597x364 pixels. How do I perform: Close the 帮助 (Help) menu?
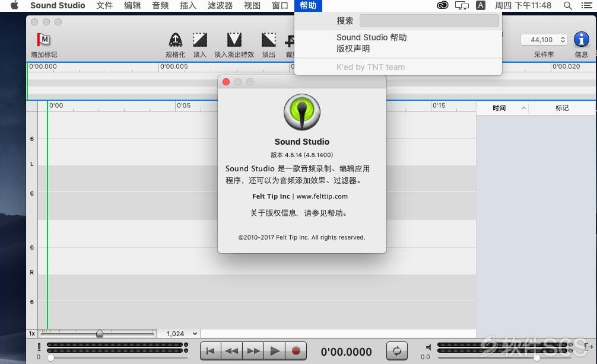[x=308, y=5]
